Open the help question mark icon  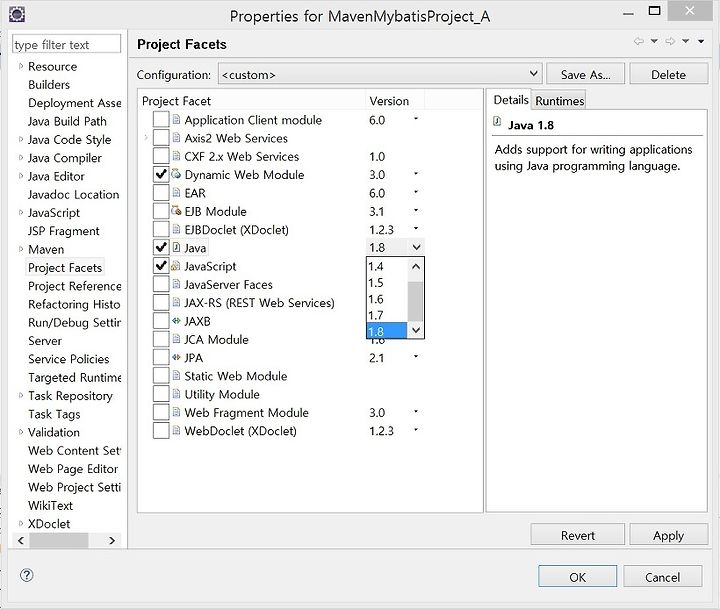[27, 575]
